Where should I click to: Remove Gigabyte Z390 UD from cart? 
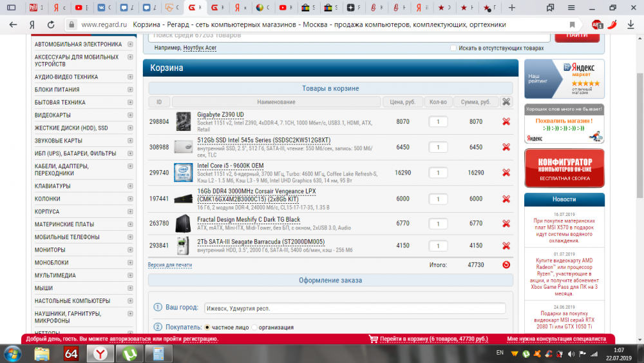(x=506, y=122)
